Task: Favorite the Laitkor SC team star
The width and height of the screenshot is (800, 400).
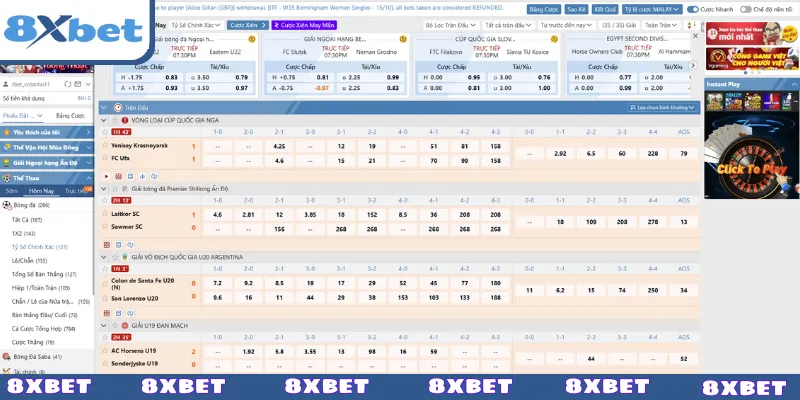Action: (x=105, y=214)
